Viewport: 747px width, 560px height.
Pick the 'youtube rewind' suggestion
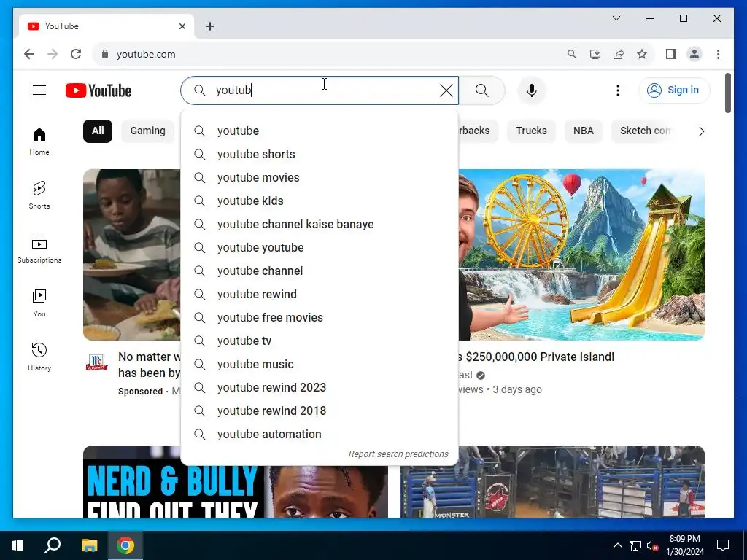coord(320,295)
